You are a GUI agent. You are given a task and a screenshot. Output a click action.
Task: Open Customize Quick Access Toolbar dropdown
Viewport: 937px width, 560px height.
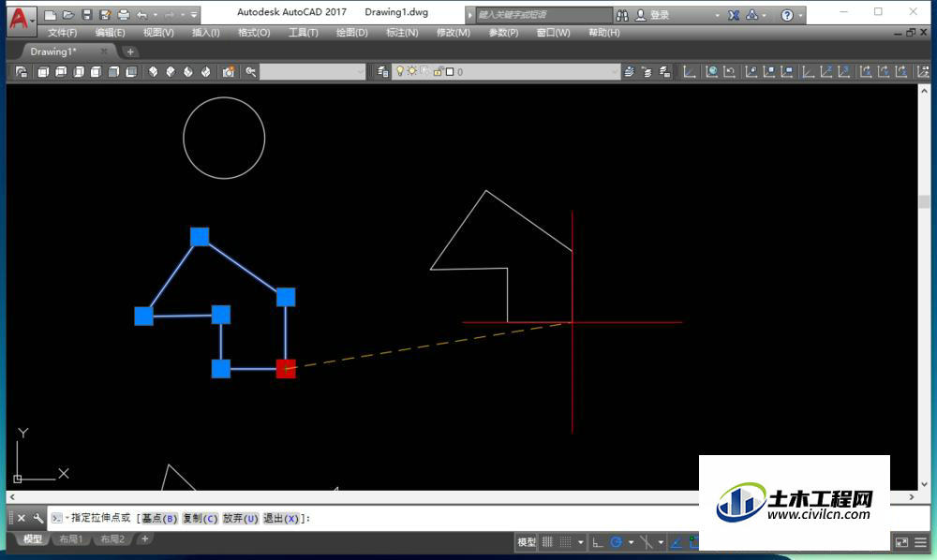coord(194,15)
